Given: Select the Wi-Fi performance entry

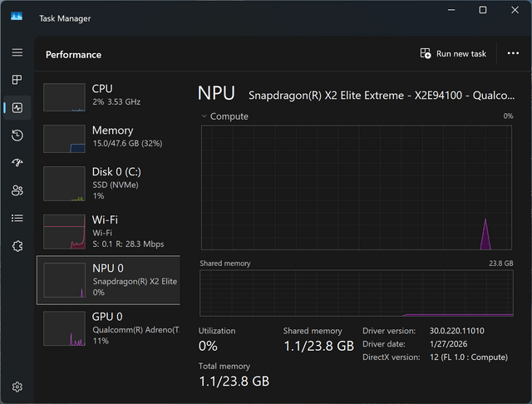Looking at the screenshot, I should pos(108,232).
